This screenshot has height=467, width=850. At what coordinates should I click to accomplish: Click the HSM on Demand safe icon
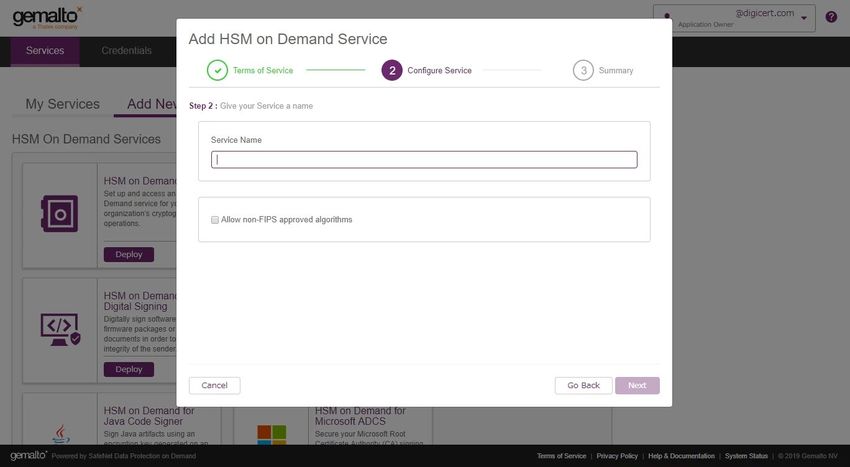pos(60,214)
